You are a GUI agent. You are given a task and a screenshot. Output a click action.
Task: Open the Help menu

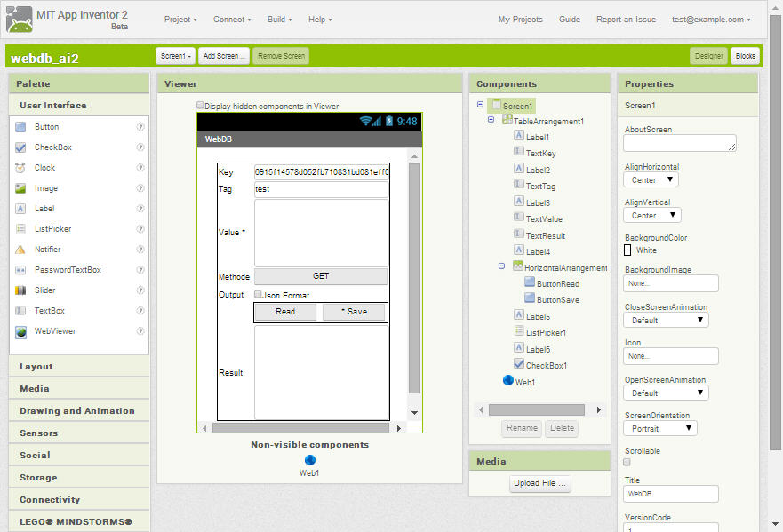pyautogui.click(x=320, y=20)
